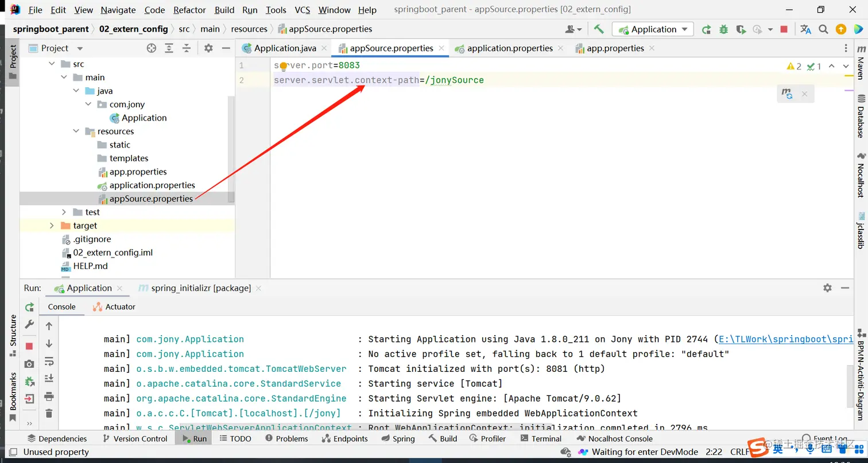Screen dimensions: 868x463
Task: Open the Application run configuration dropdown
Action: (x=653, y=29)
